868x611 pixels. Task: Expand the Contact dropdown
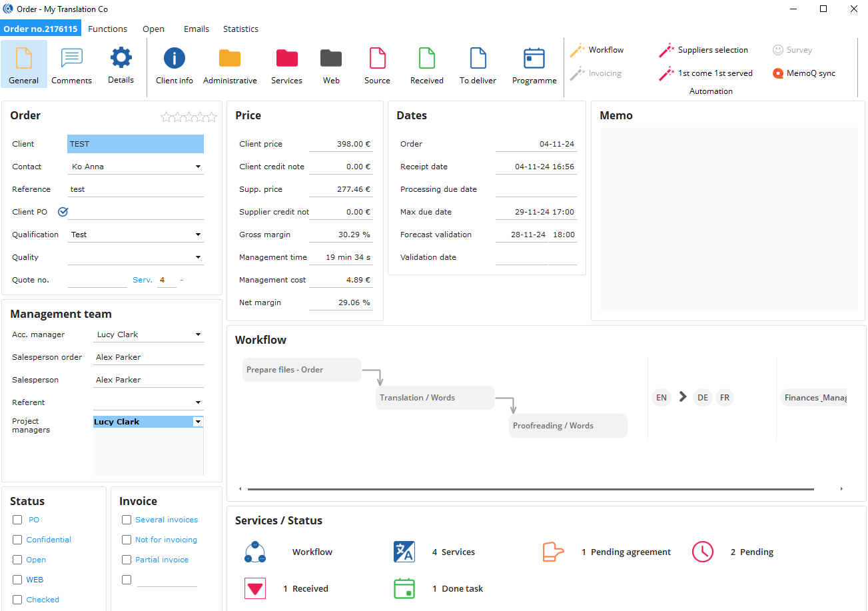(198, 167)
